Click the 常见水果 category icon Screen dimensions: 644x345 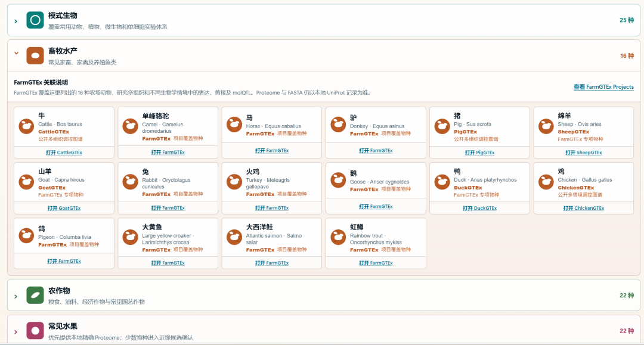[x=35, y=331]
